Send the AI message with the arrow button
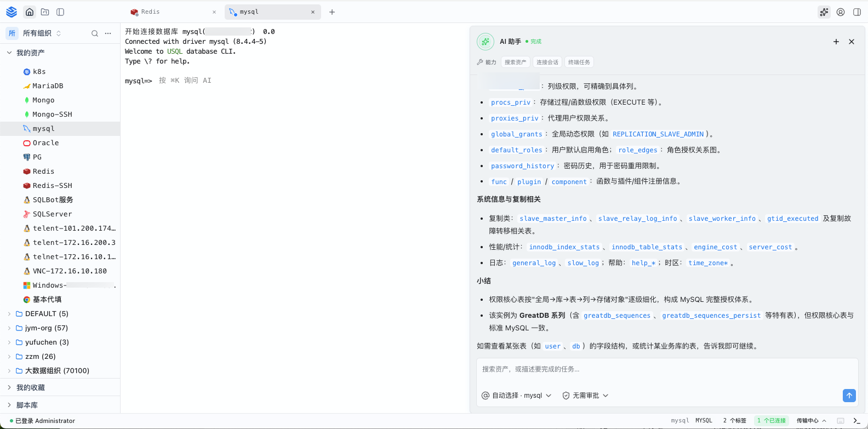 coord(849,396)
